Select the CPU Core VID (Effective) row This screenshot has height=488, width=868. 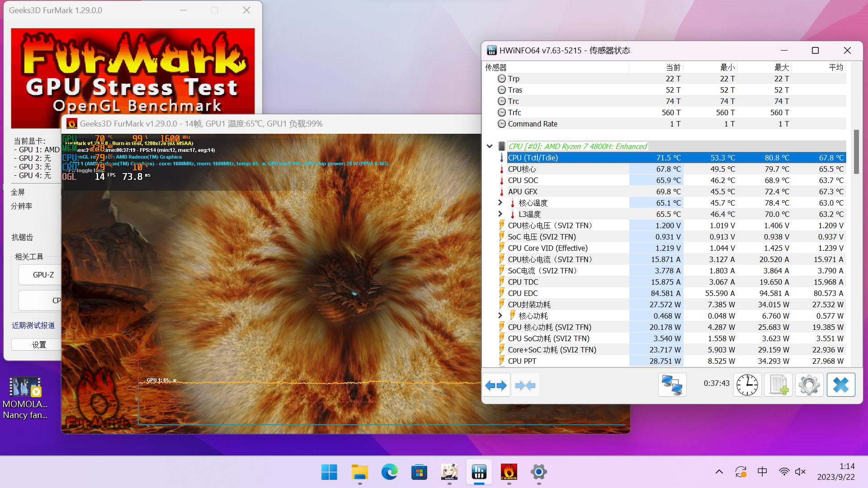(x=672, y=248)
